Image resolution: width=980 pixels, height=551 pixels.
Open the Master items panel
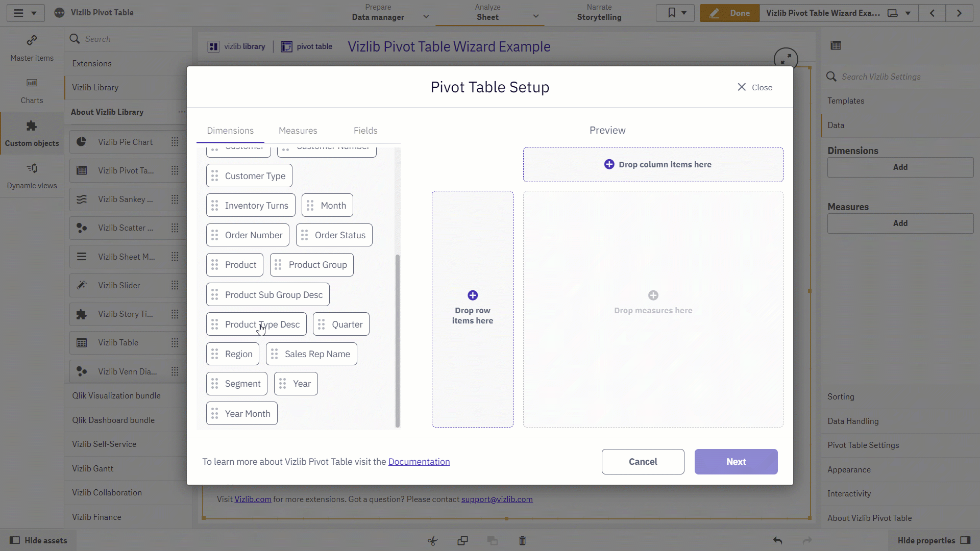click(32, 48)
